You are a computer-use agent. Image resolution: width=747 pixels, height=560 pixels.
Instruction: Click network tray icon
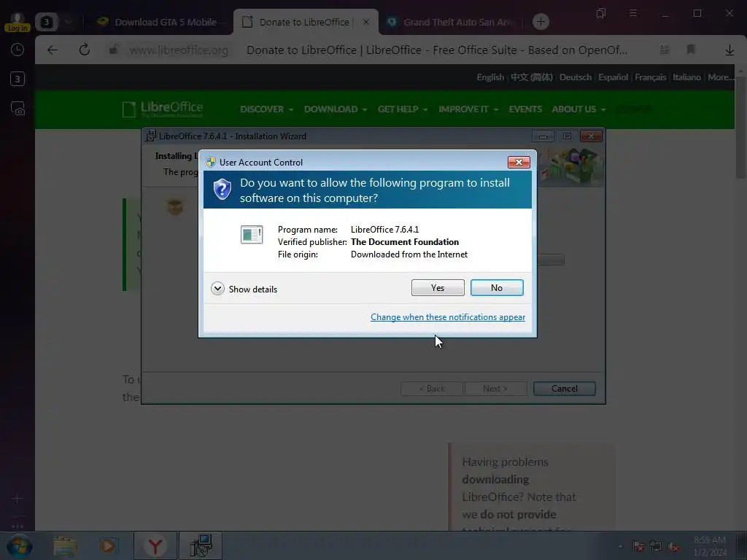656,547
